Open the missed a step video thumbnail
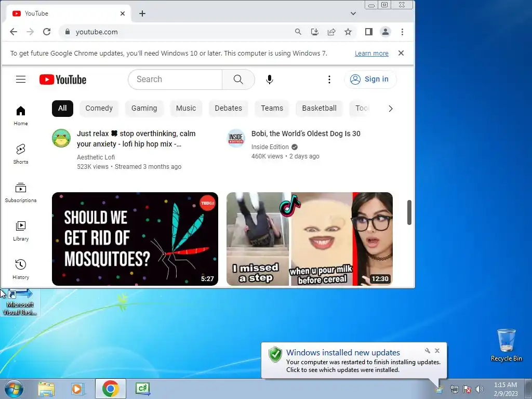The width and height of the screenshot is (532, 399). 310,239
